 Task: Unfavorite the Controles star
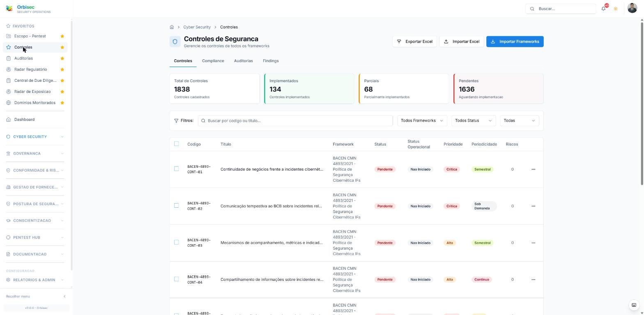coord(62,47)
